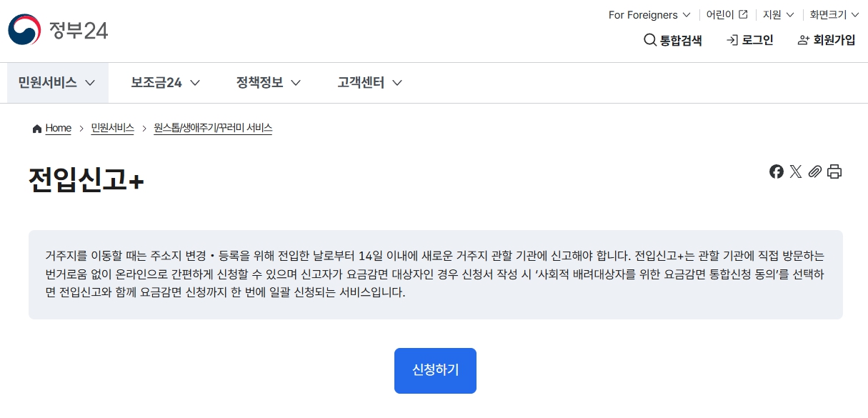Click the blue 신청하기 button

coord(434,370)
